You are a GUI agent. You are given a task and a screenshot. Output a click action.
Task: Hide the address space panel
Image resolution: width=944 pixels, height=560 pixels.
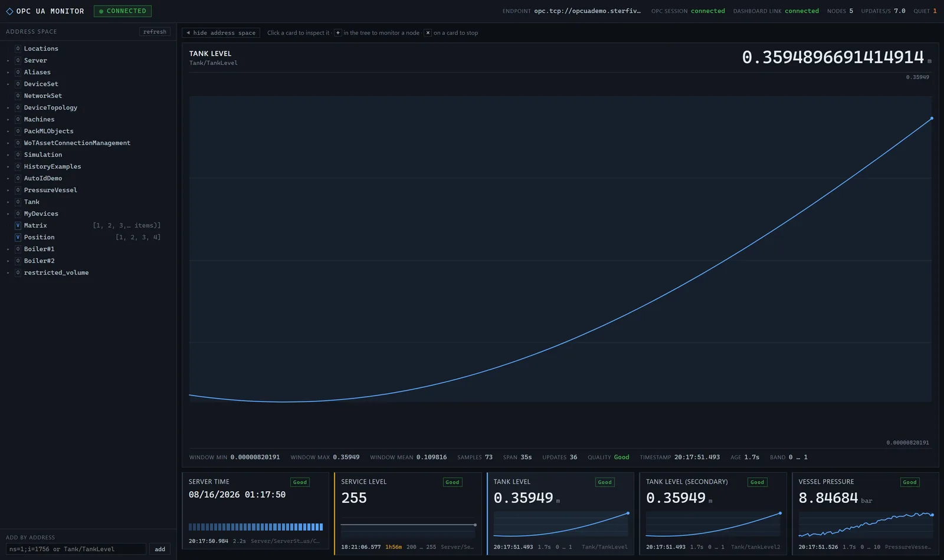221,33
